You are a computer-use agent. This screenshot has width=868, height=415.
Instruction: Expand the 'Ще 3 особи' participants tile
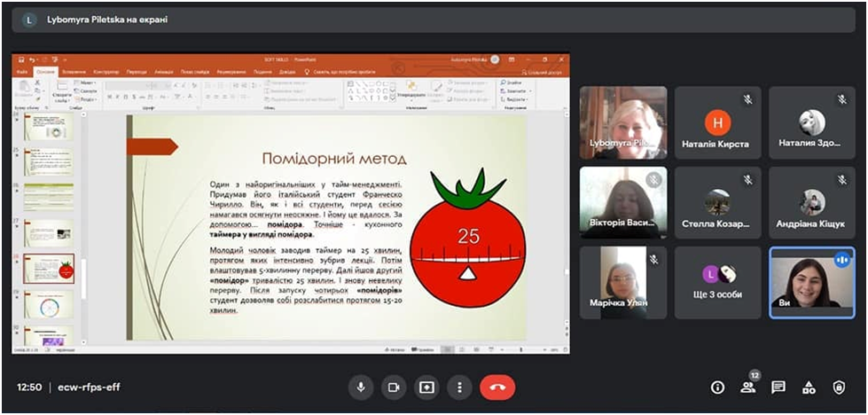717,283
